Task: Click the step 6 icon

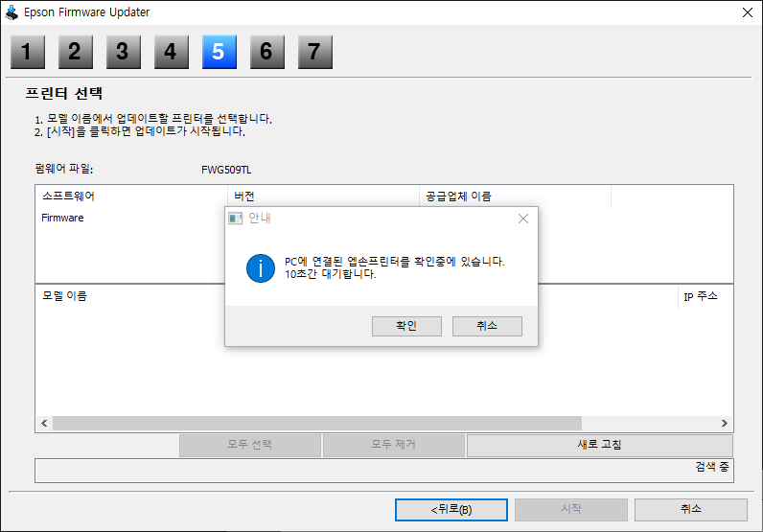Action: pyautogui.click(x=267, y=52)
